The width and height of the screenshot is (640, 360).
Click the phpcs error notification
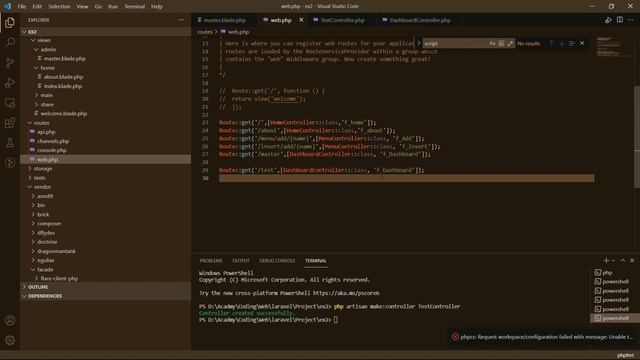543,337
